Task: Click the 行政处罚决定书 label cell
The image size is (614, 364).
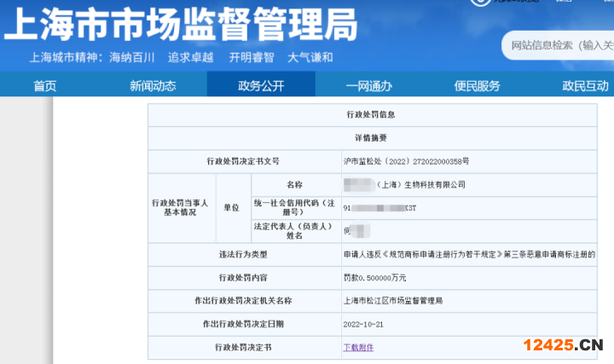Action: coord(245,347)
